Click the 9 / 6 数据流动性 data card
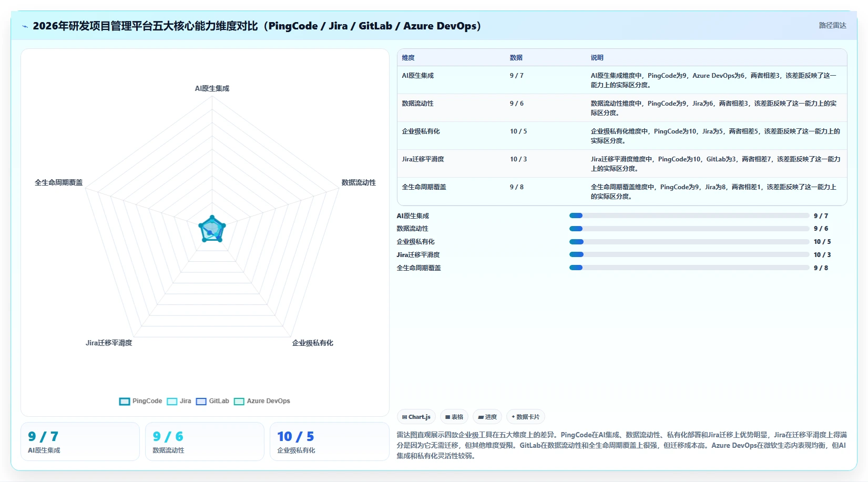The height and width of the screenshot is (482, 868). pos(205,442)
